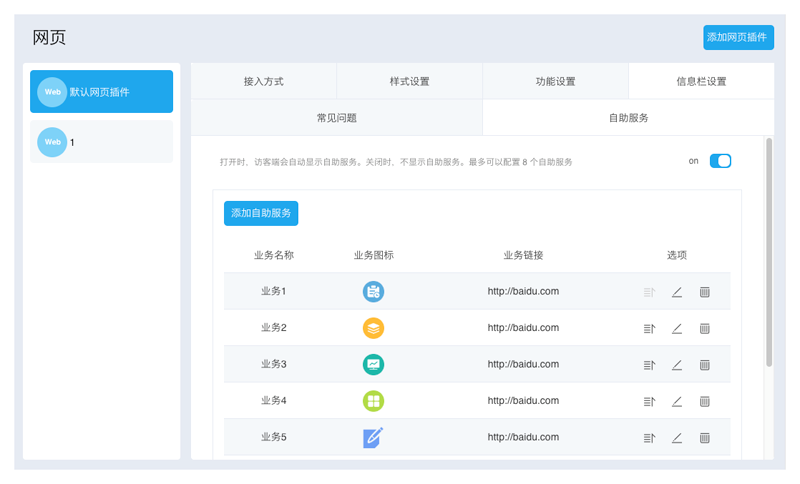Switch to the 接入方式 tab
Screen dimensions: 800x484
coord(263,82)
